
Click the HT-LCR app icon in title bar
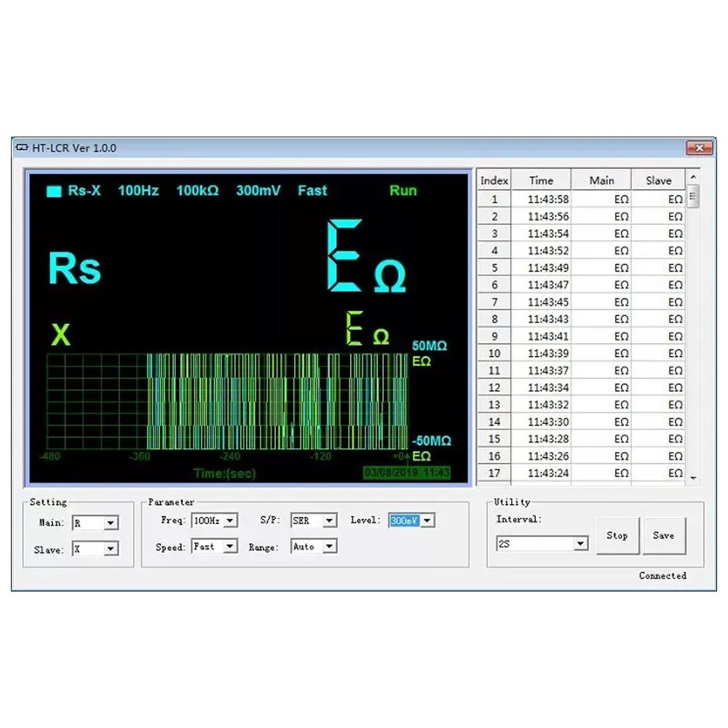(22, 148)
